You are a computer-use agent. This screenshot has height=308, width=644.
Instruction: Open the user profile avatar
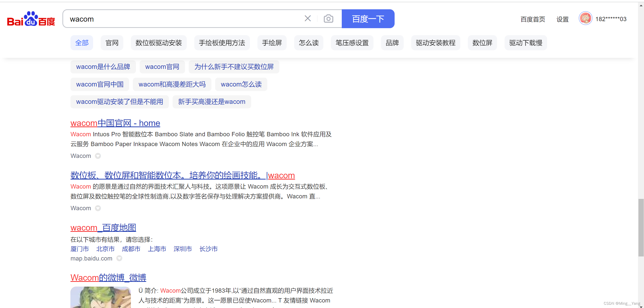click(586, 18)
